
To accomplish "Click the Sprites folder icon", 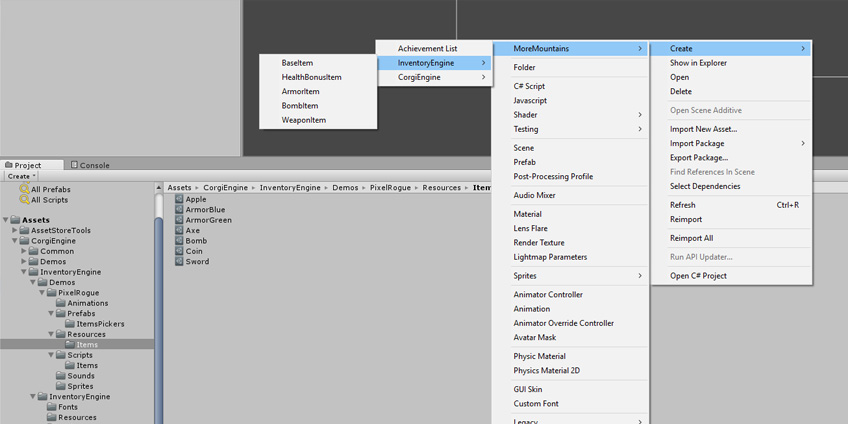I will (x=61, y=386).
